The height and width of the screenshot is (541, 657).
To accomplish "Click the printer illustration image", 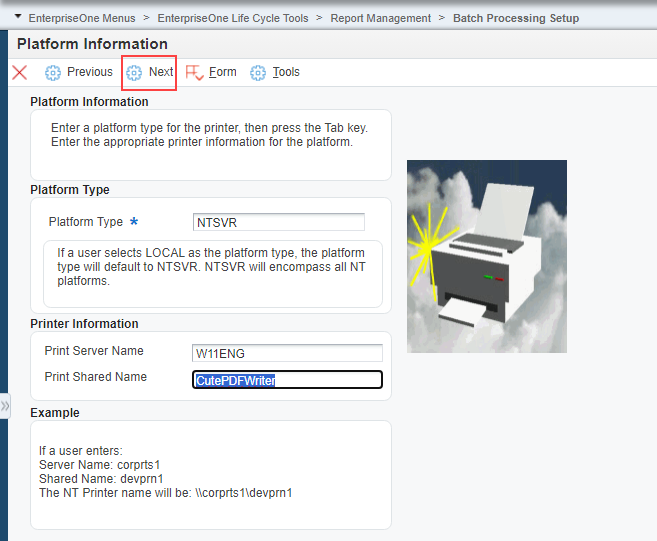I will [487, 256].
